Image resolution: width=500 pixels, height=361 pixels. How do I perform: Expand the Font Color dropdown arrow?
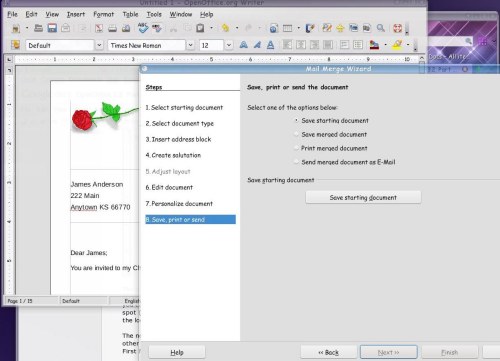pyautogui.click(x=385, y=45)
